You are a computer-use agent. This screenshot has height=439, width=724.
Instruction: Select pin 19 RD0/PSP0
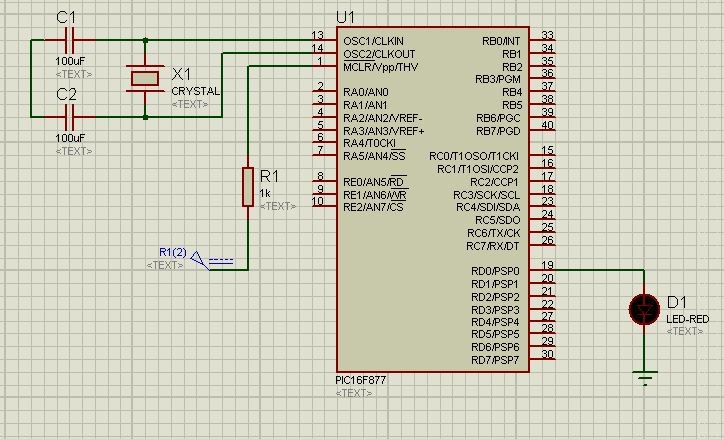543,270
